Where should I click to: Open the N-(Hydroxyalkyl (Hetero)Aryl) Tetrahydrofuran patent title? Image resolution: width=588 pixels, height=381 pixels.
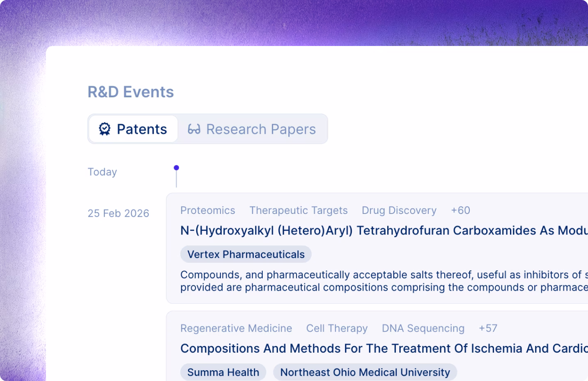[x=384, y=231]
